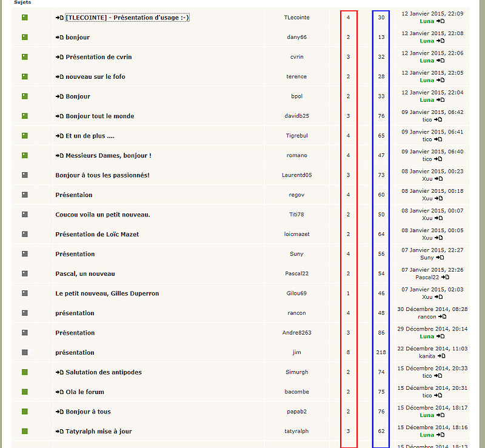
Task: Open the 'présentation' topic by rancon
Action: tap(75, 313)
